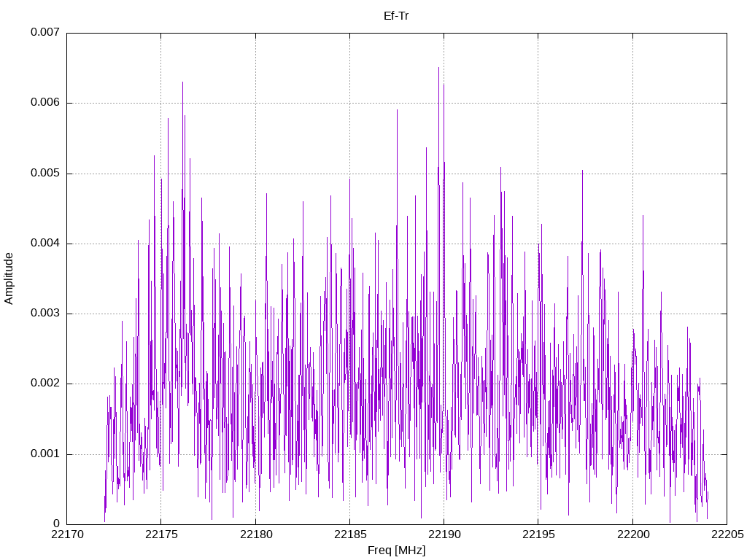The image size is (747, 560).
Task: Click the x-axis tick label 22195
Action: (539, 534)
